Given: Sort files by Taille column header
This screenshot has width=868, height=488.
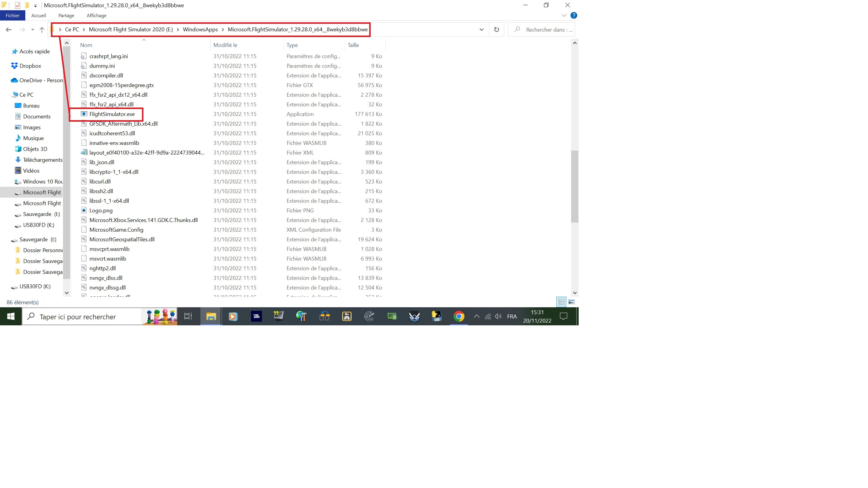Looking at the screenshot, I should click(353, 45).
